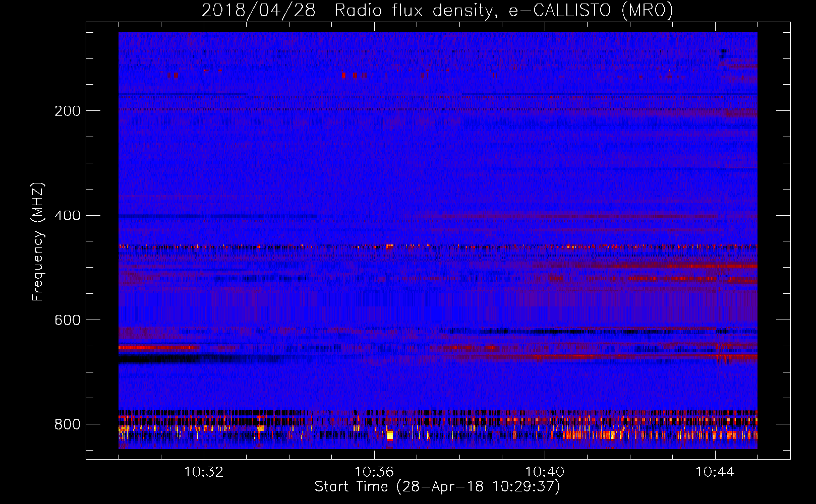Click the 600 frequency tick label
This screenshot has width=816, height=504.
tap(68, 321)
